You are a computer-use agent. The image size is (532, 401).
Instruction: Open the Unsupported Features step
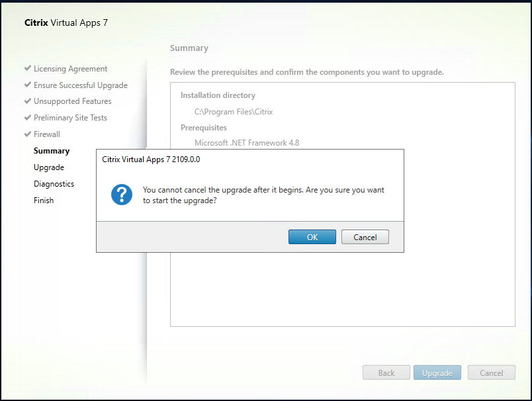coord(72,101)
